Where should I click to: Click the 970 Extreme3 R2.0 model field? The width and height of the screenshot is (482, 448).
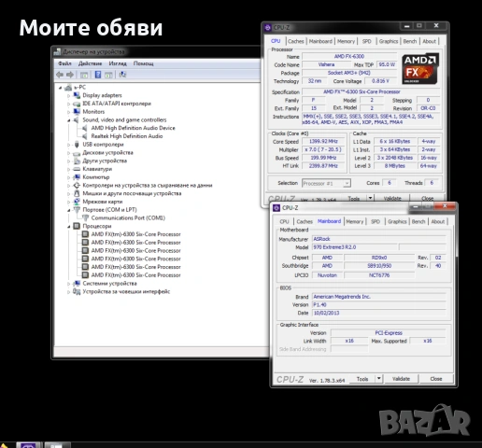point(355,247)
